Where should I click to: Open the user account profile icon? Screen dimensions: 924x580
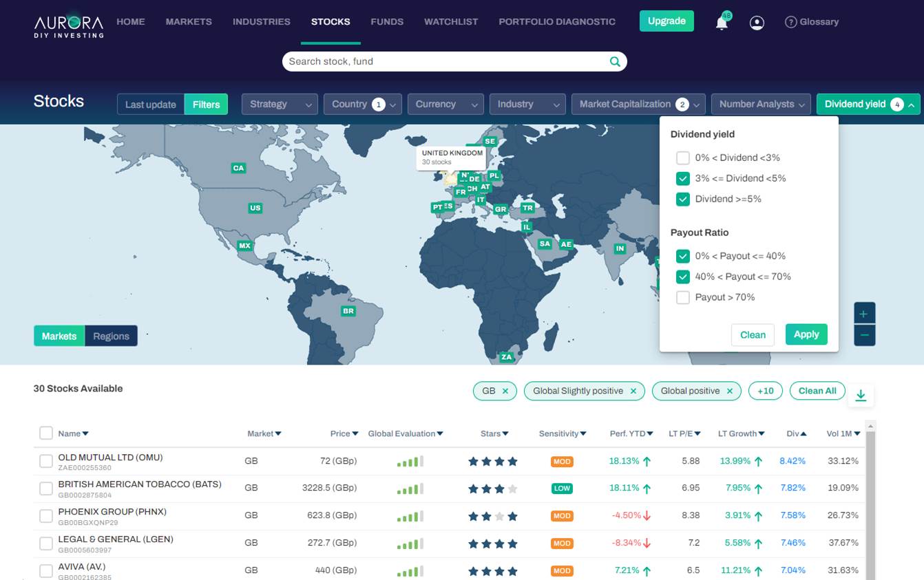tap(757, 23)
